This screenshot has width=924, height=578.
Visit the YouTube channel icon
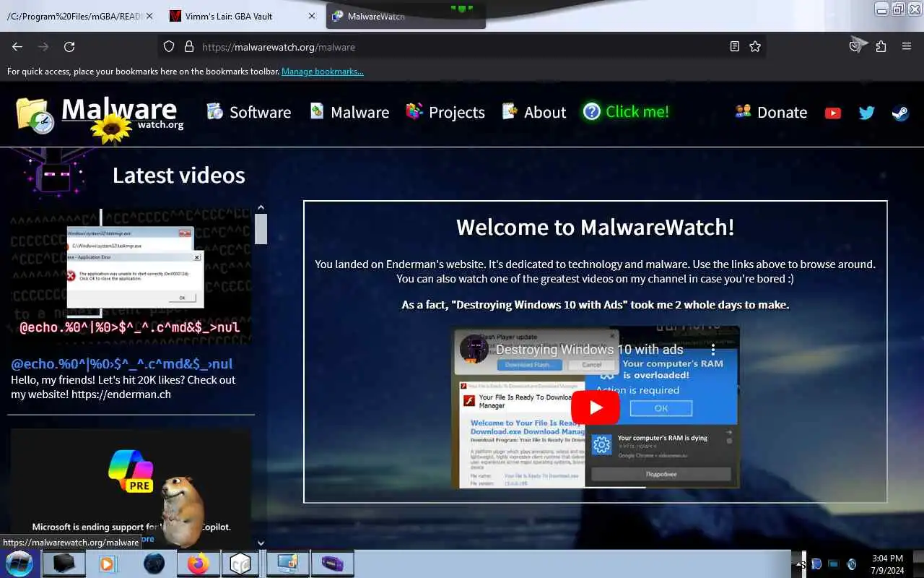(833, 113)
